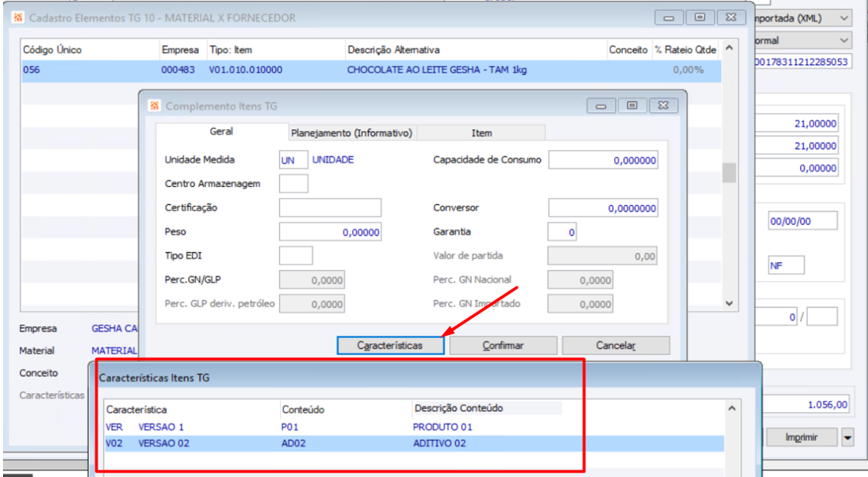Click the Centro Armazenagem field
The image size is (868, 477).
(x=294, y=184)
